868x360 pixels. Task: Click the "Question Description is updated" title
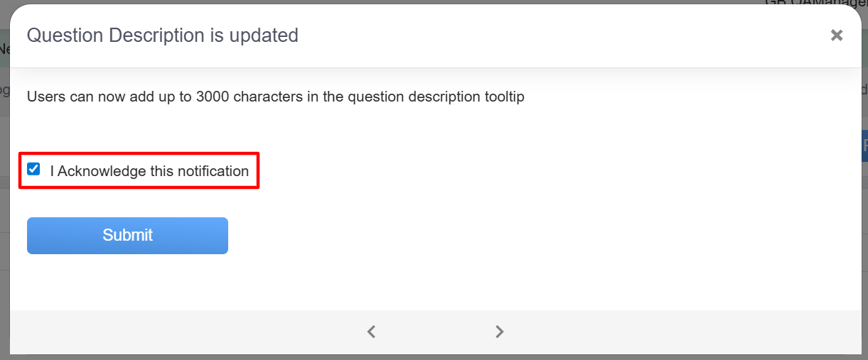(x=162, y=35)
